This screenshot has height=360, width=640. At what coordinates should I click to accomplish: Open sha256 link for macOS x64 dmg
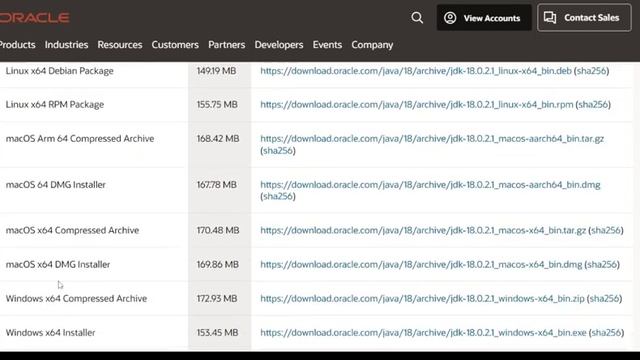602,264
